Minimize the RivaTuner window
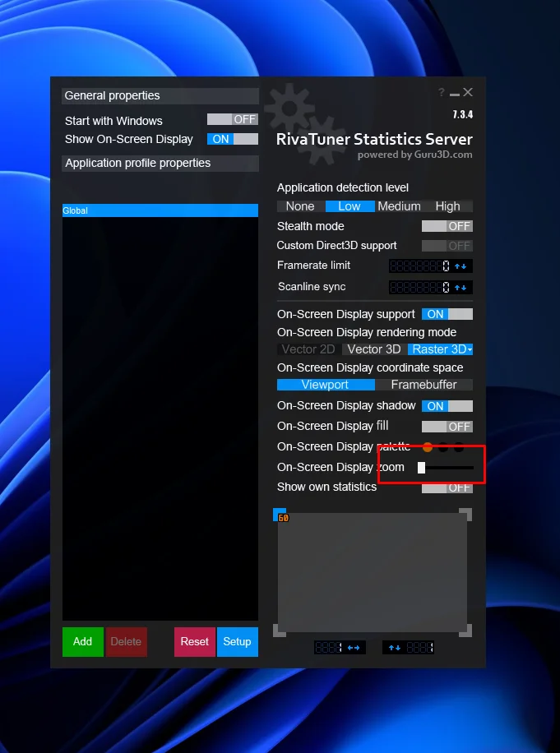The image size is (560, 753). (455, 94)
